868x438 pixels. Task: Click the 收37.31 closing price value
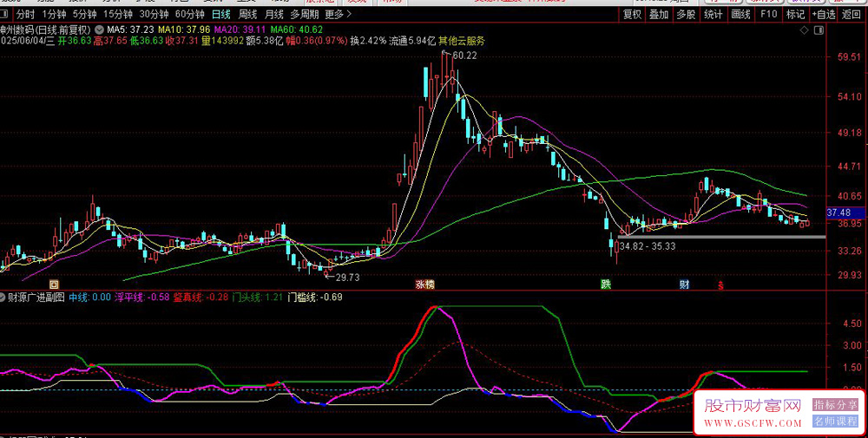coord(182,41)
